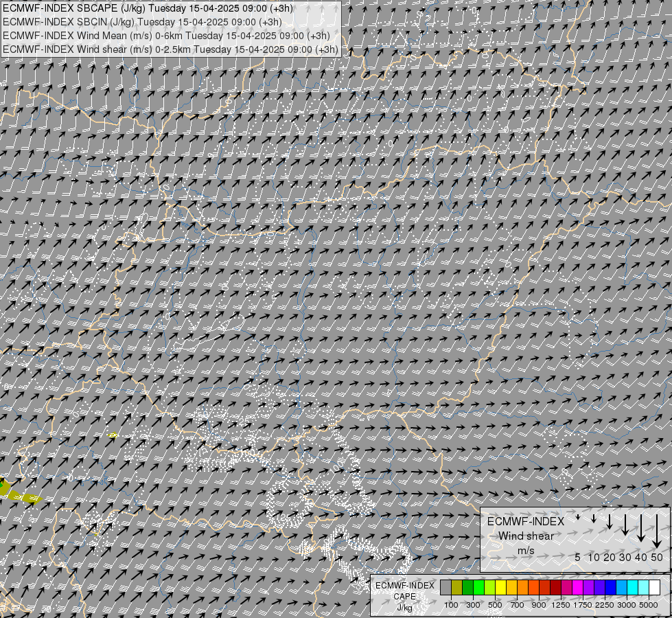This screenshot has width=672, height=618.
Task: Click the '5000' CAPE scale value
Action: coord(649,605)
